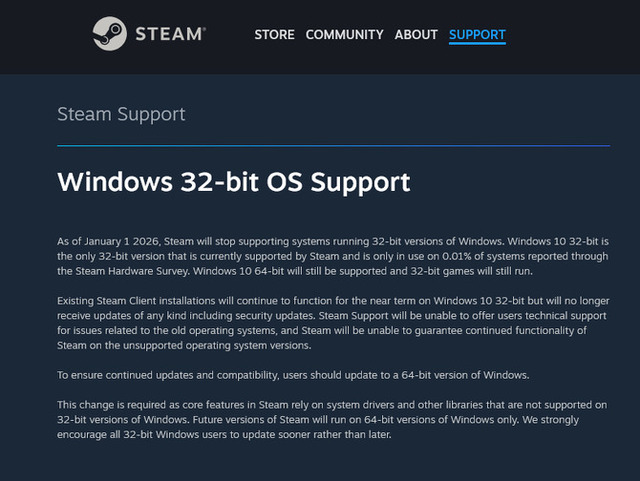Click the 'security updates' phrase

(x=280, y=316)
